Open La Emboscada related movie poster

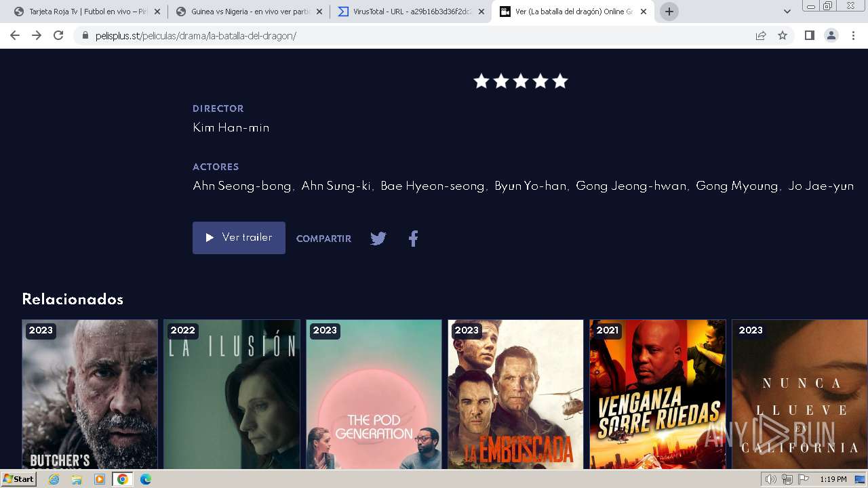[x=515, y=394]
